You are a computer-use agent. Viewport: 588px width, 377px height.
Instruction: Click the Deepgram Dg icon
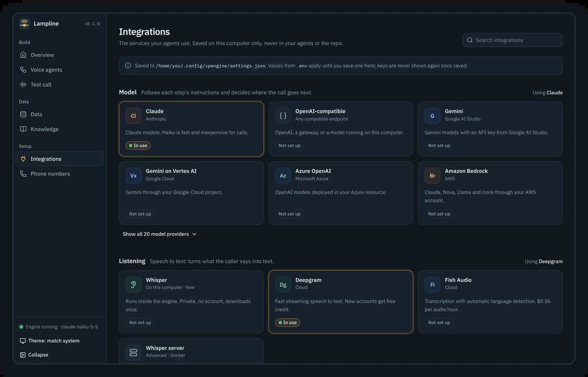click(283, 285)
